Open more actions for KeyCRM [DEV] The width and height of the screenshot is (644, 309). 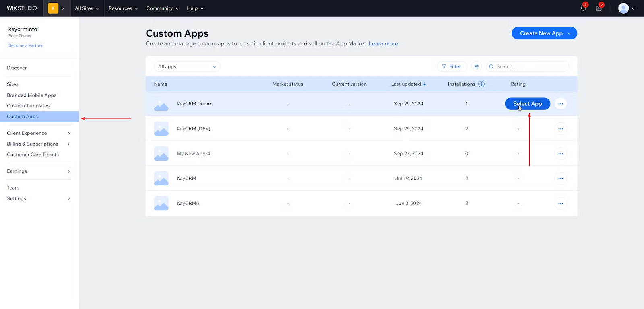[561, 129]
